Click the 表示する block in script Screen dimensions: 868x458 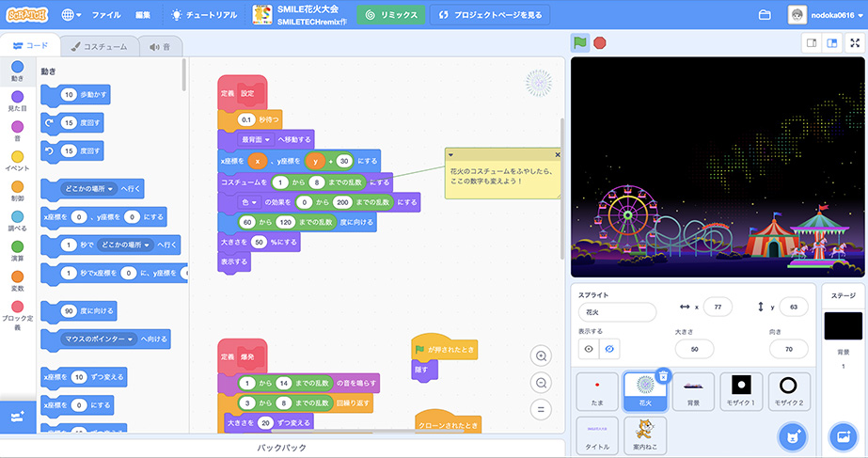pyautogui.click(x=234, y=262)
